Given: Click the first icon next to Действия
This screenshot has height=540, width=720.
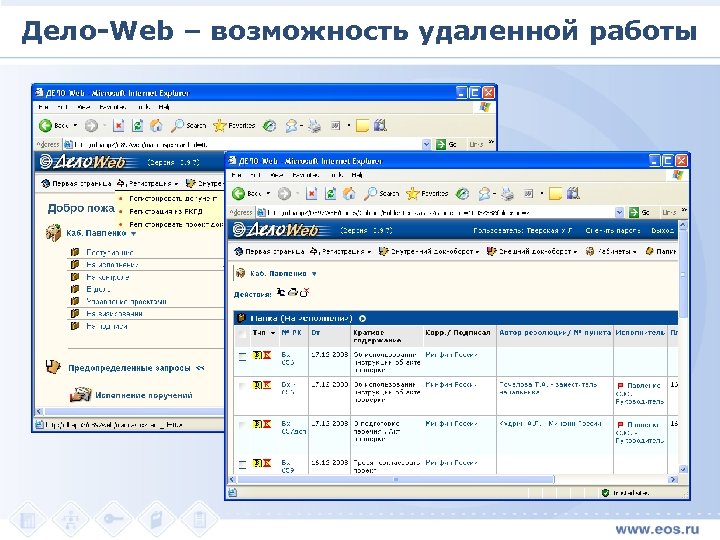Looking at the screenshot, I should tap(281, 292).
